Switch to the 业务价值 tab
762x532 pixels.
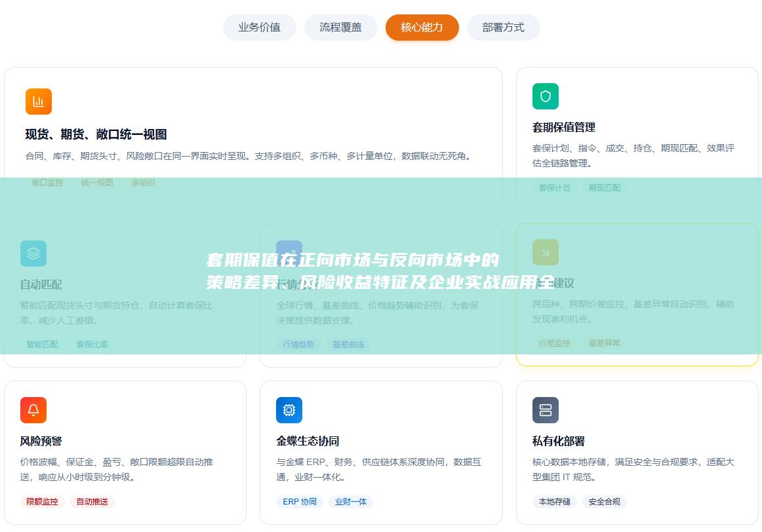pos(259,27)
